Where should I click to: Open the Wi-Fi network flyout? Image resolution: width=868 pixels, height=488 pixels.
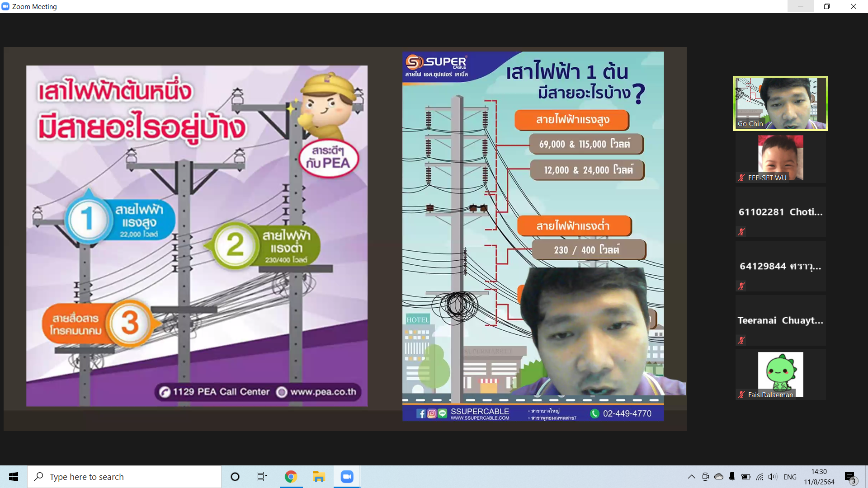click(x=759, y=477)
